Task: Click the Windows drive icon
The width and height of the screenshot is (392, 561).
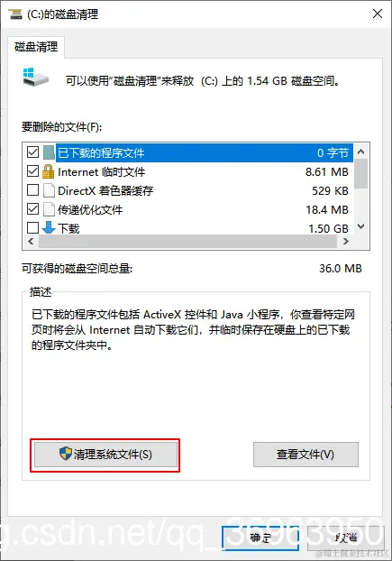Action: [35, 76]
